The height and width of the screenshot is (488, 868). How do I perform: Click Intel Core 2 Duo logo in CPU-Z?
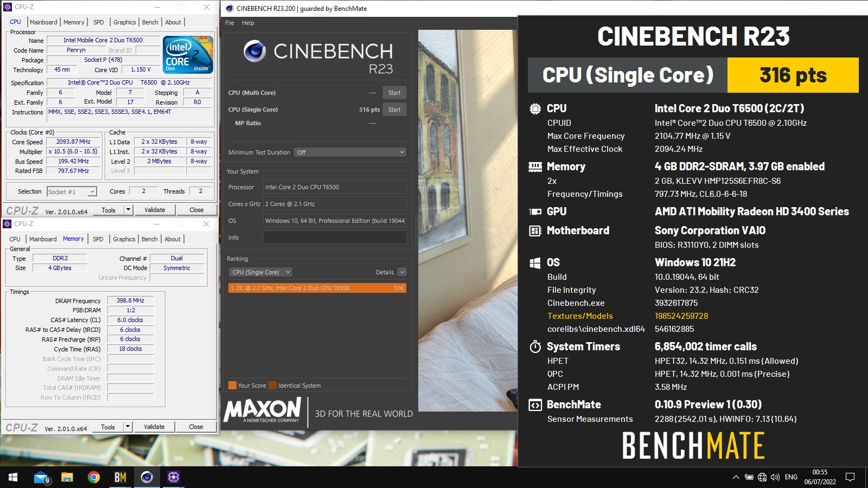[x=188, y=55]
